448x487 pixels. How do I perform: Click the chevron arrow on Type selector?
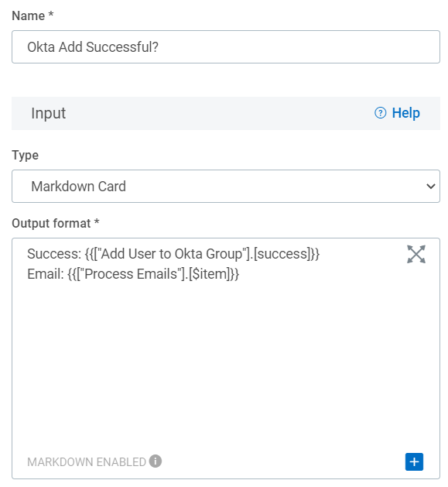[430, 186]
